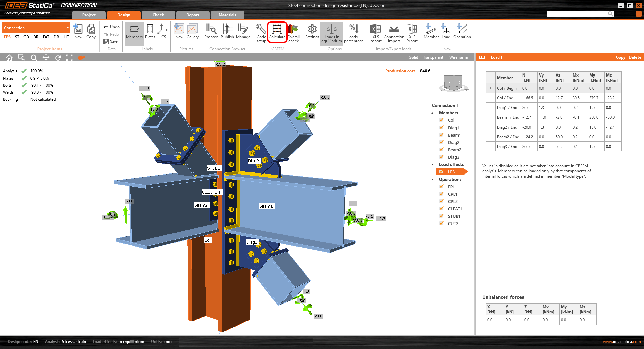This screenshot has height=349, width=644.
Task: Collapse the Operations tree section
Action: point(433,180)
